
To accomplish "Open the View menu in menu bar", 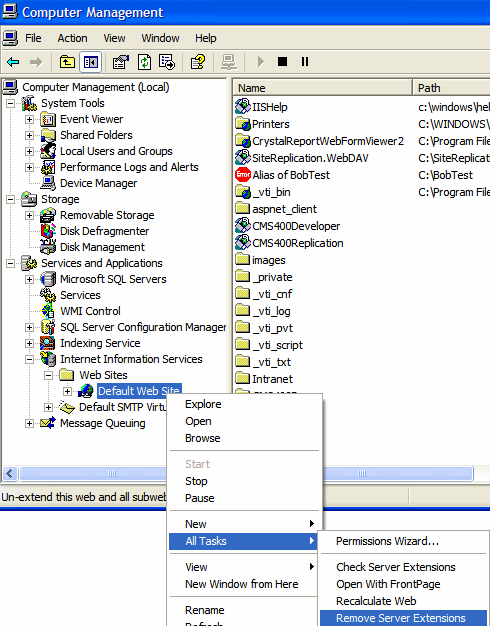I will point(114,38).
